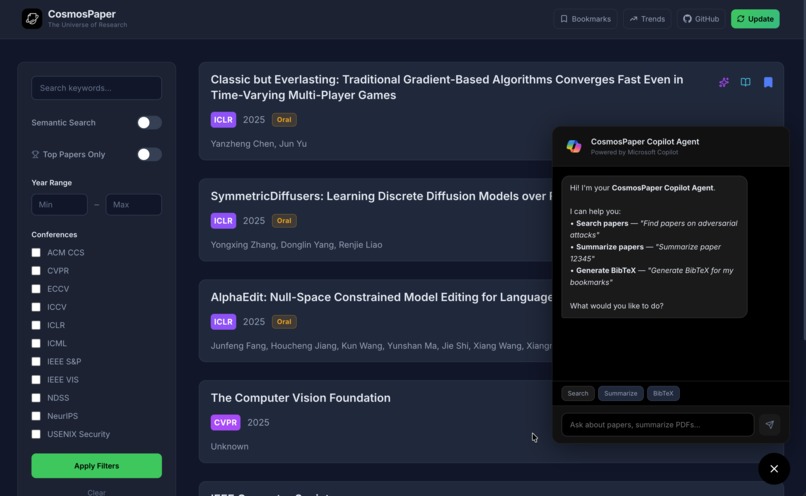Check the ACM CCS conference box

pos(36,252)
